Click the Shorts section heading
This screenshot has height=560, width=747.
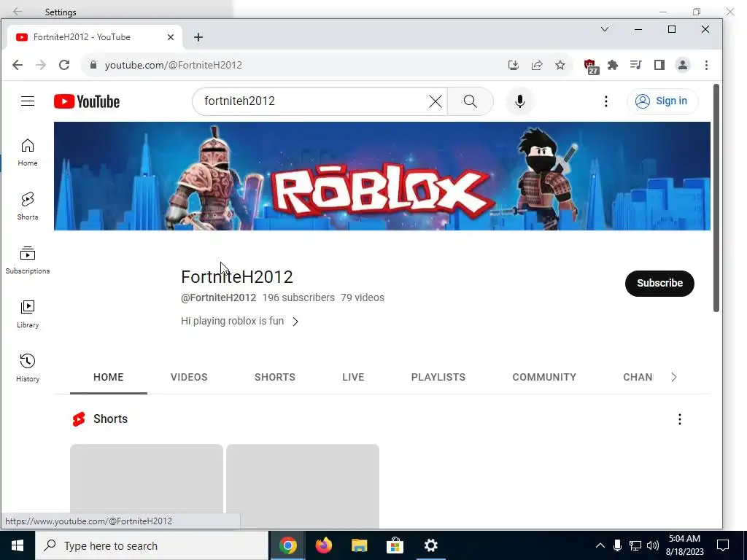pos(111,419)
